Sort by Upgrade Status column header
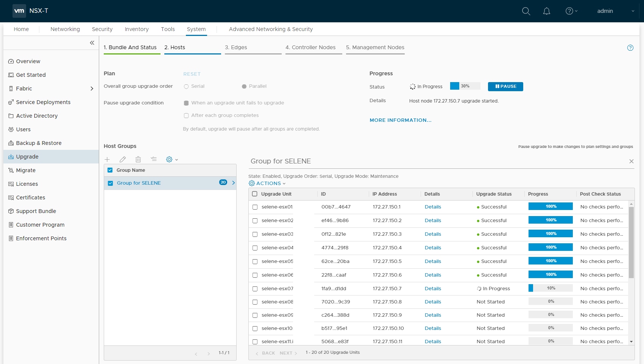This screenshot has width=644, height=364. pos(494,194)
